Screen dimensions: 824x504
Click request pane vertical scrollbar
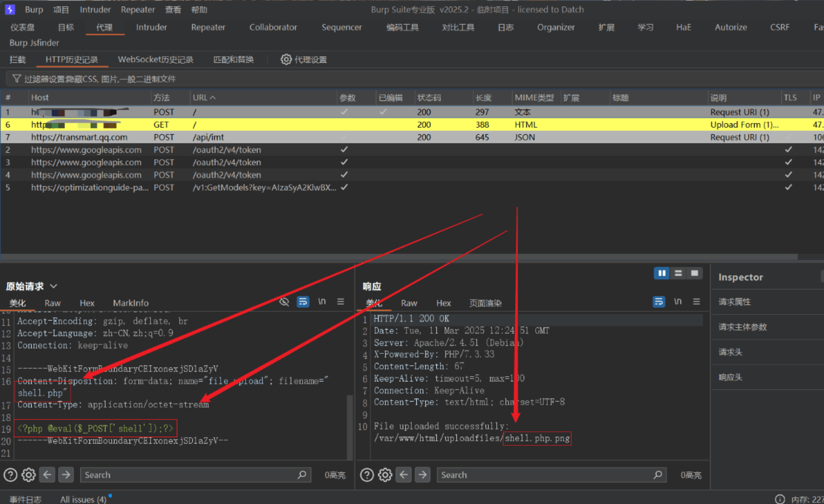coord(349,427)
